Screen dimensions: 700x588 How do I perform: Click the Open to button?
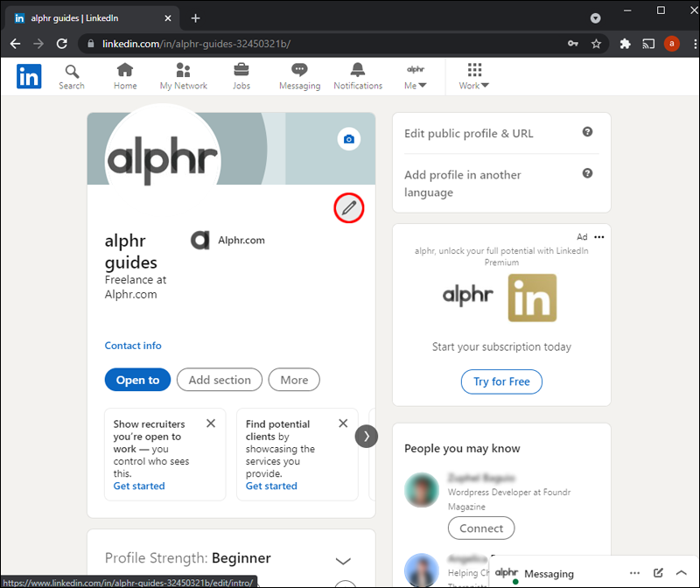137,380
